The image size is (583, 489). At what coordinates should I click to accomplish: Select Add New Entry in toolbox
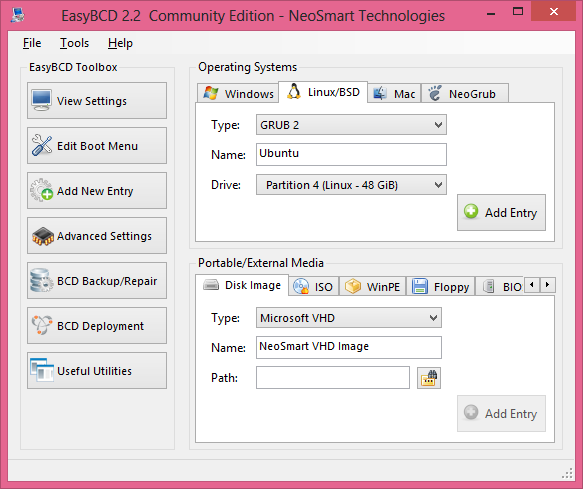(97, 191)
